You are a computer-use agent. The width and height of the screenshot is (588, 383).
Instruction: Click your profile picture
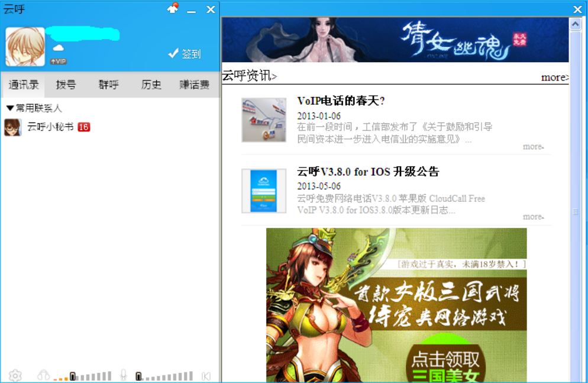pyautogui.click(x=24, y=44)
